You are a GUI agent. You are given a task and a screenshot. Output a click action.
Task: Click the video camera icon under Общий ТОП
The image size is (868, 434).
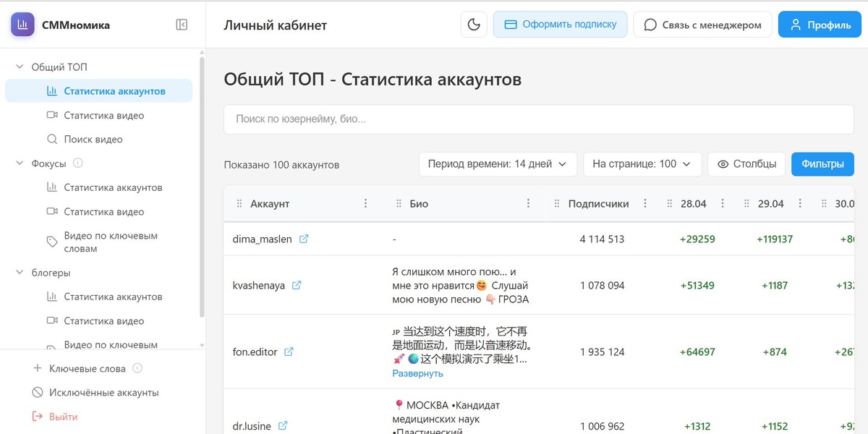tap(51, 115)
